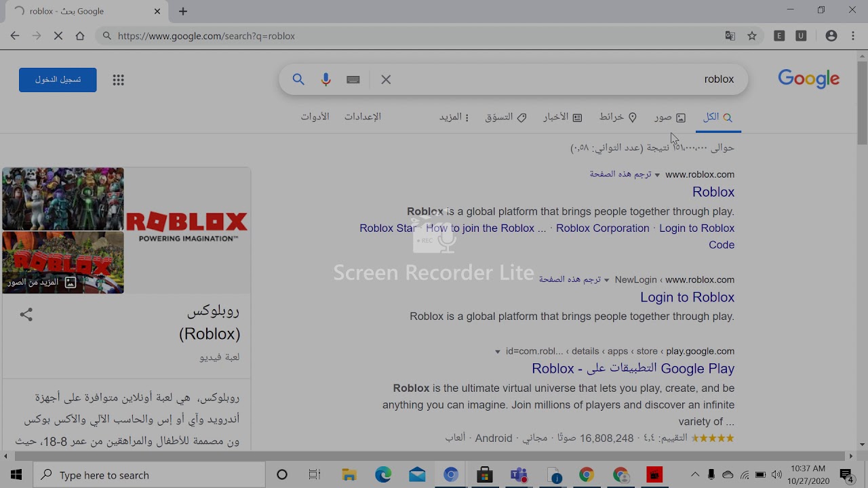
Task: Open Task View on taskbar
Action: pos(315,474)
